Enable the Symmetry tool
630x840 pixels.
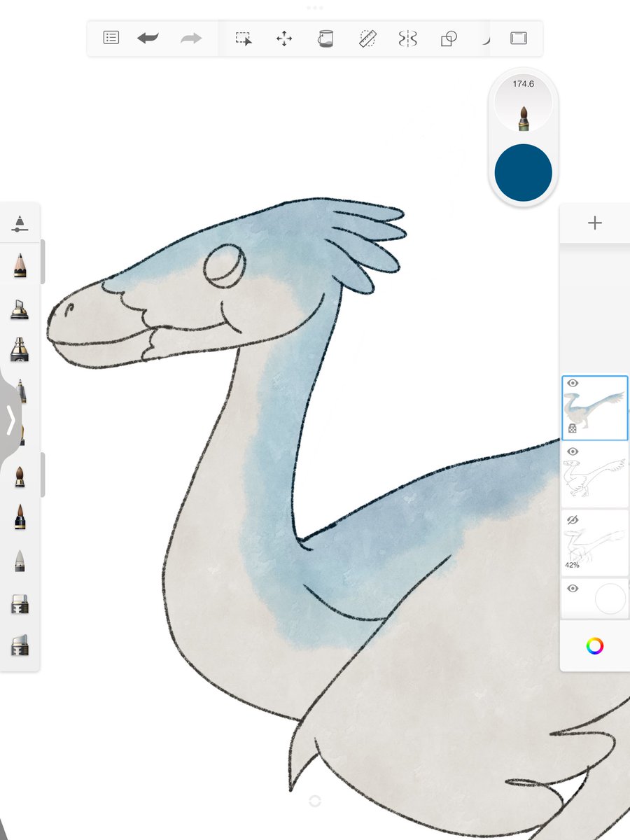click(x=407, y=38)
